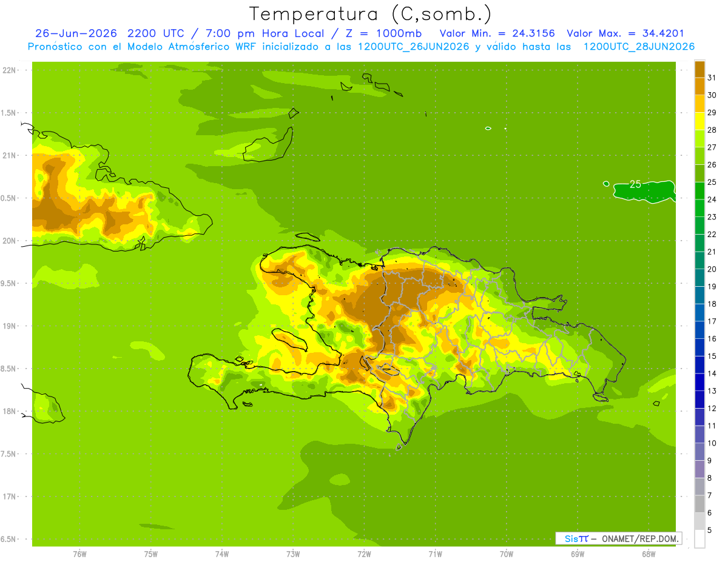The width and height of the screenshot is (728, 562).
Task: Pick the legend color between 8 and 9
Action: tap(699, 469)
